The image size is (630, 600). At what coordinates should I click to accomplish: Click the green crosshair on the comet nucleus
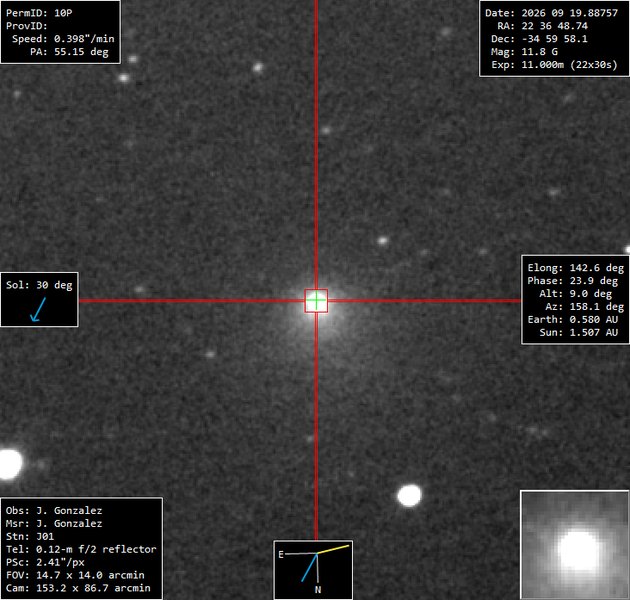tap(316, 301)
